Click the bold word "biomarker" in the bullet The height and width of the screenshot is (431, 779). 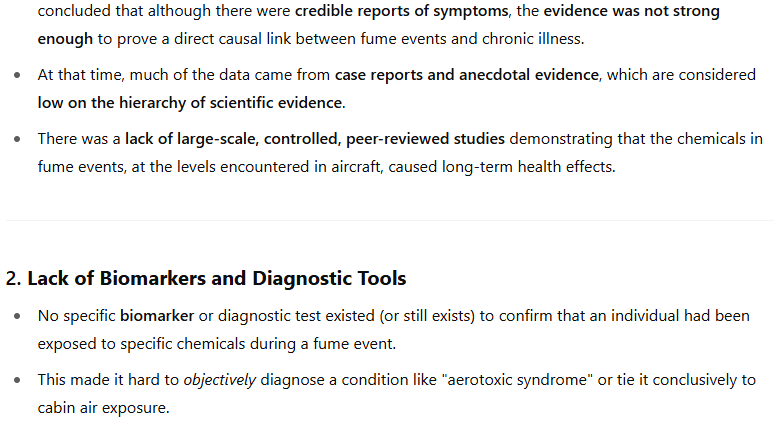click(156, 316)
